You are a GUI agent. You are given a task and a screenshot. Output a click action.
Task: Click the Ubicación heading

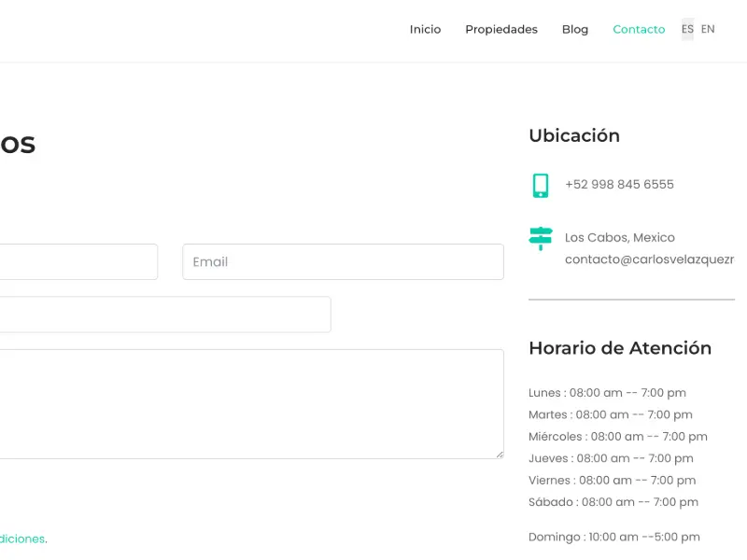point(574,135)
